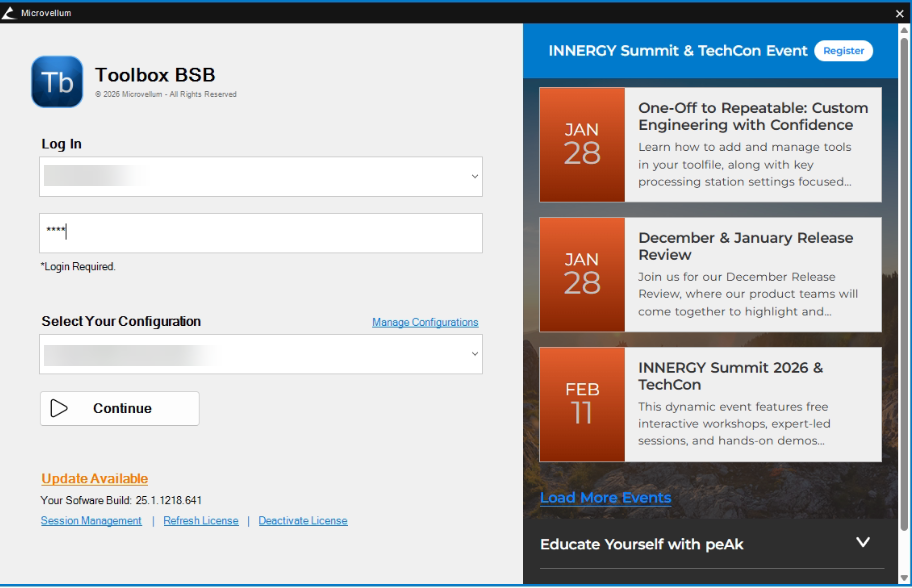Click the scroll down arrow of events panel

(904, 578)
